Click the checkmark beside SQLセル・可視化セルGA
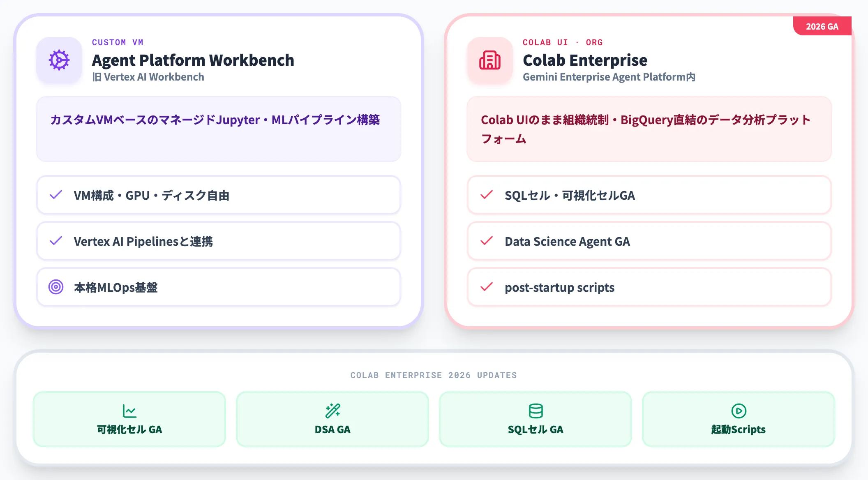 coord(487,195)
